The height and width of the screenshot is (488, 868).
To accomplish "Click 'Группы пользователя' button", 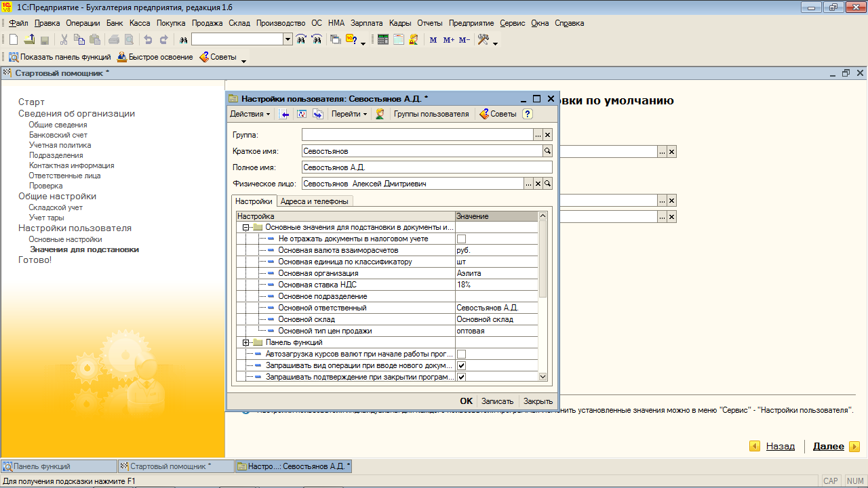I will click(x=431, y=114).
